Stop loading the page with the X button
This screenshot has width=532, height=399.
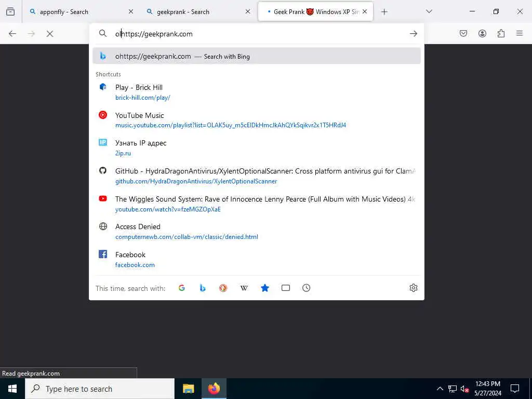50,34
